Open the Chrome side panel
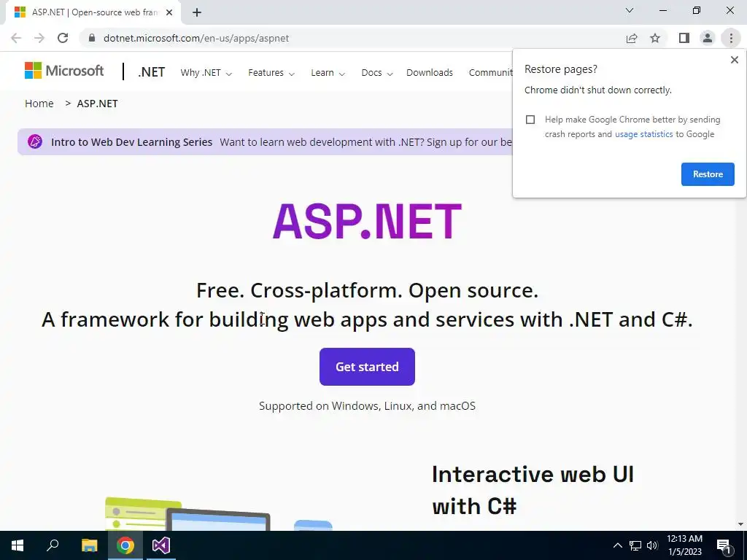 click(684, 38)
